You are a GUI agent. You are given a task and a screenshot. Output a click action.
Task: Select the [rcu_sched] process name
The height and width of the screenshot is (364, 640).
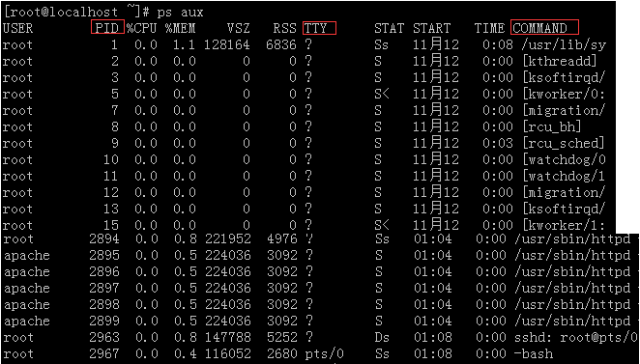[x=564, y=143]
